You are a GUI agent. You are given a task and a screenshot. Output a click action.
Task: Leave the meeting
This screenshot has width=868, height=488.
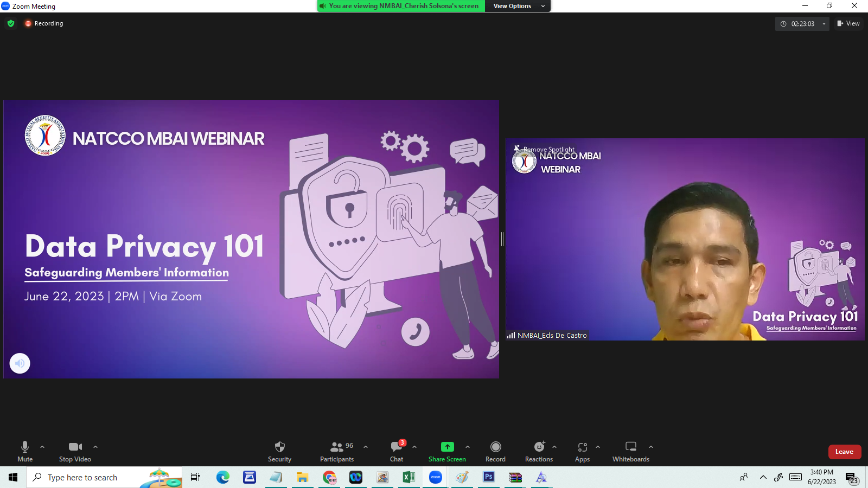pyautogui.click(x=845, y=452)
